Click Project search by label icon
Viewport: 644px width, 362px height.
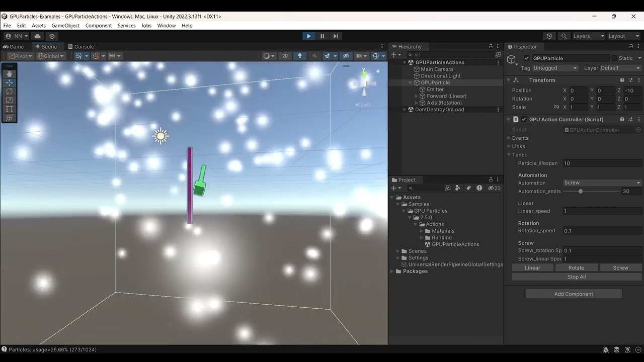click(468, 188)
